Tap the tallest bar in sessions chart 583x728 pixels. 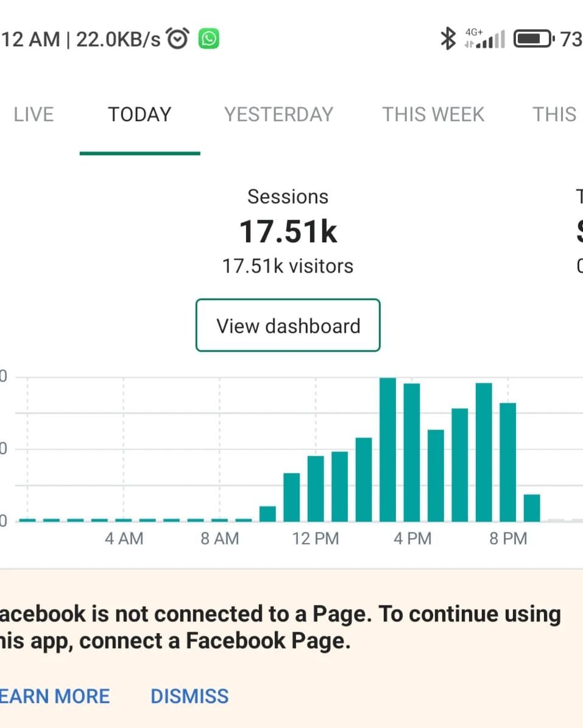387,449
